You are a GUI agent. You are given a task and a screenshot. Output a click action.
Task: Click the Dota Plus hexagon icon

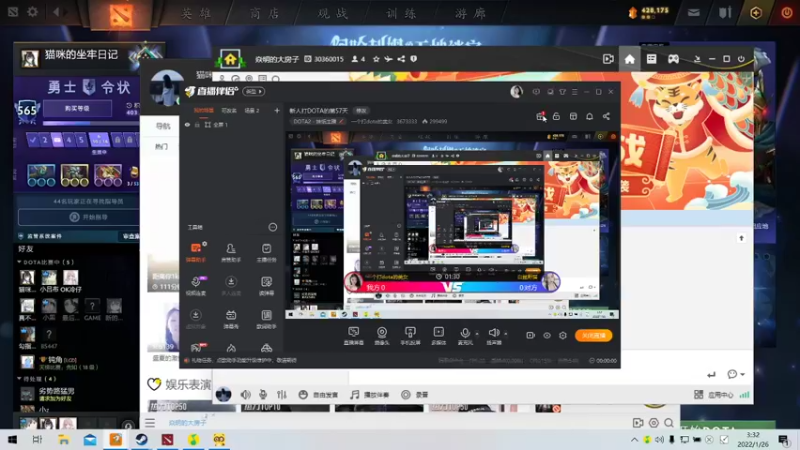pyautogui.click(x=756, y=13)
